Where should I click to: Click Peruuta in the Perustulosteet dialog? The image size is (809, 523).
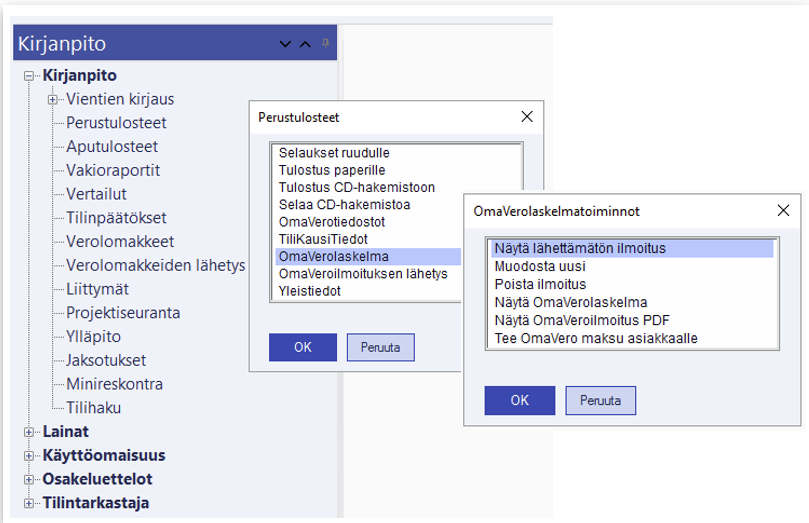[380, 347]
